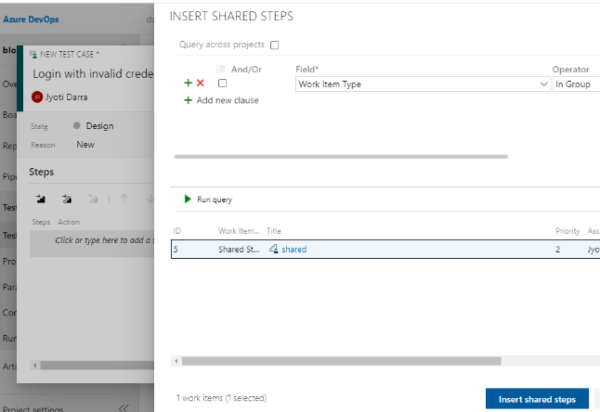Open the 'shared' work item title link
Screen dimensions: 600x412
point(294,249)
